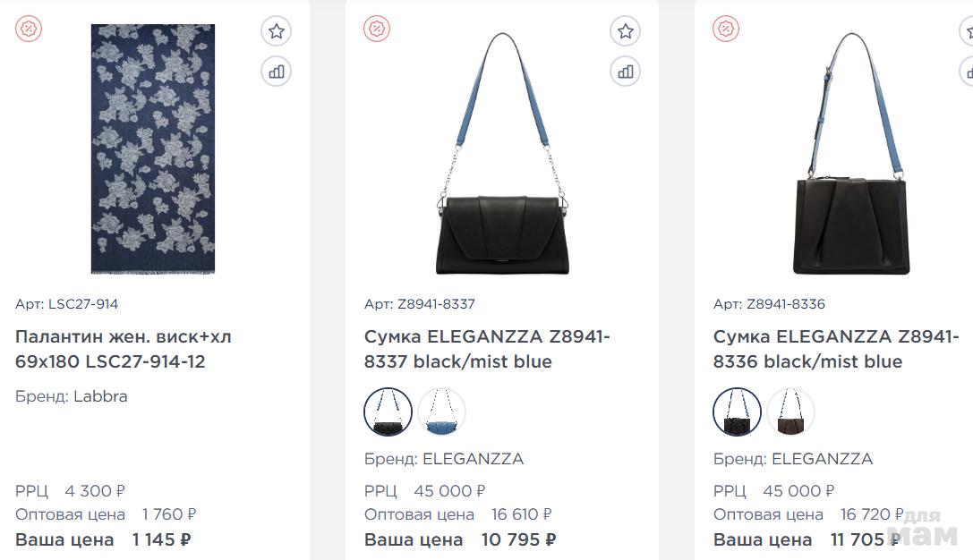Select brown variant of Z8941-8336 bag
The height and width of the screenshot is (560, 973).
pos(791,412)
